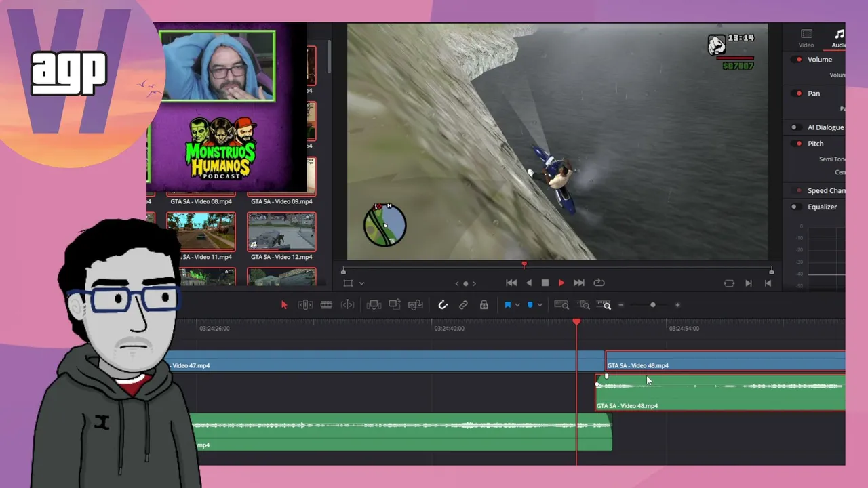
Task: Disable the Volume toggle in Inspector
Action: click(798, 60)
